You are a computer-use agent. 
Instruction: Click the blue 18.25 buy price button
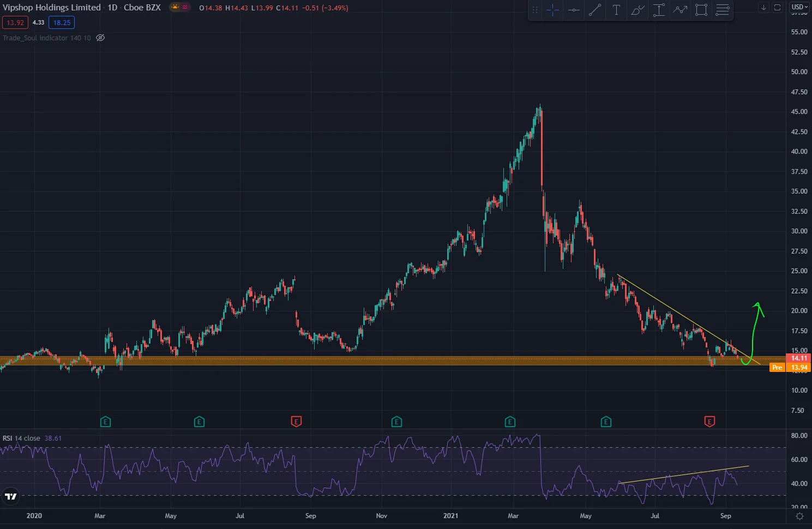[x=62, y=22]
